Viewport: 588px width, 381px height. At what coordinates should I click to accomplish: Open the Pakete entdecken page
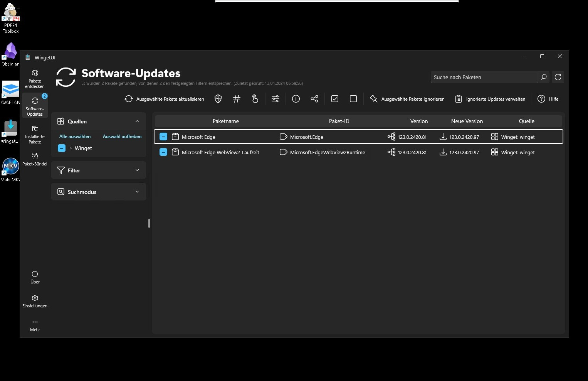(35, 79)
